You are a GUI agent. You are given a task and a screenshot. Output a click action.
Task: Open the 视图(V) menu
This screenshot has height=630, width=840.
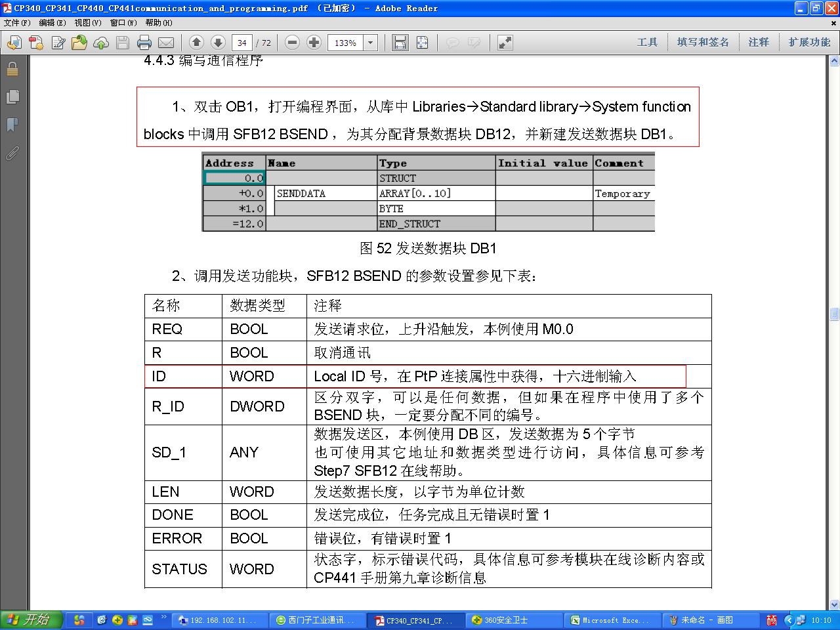click(87, 22)
